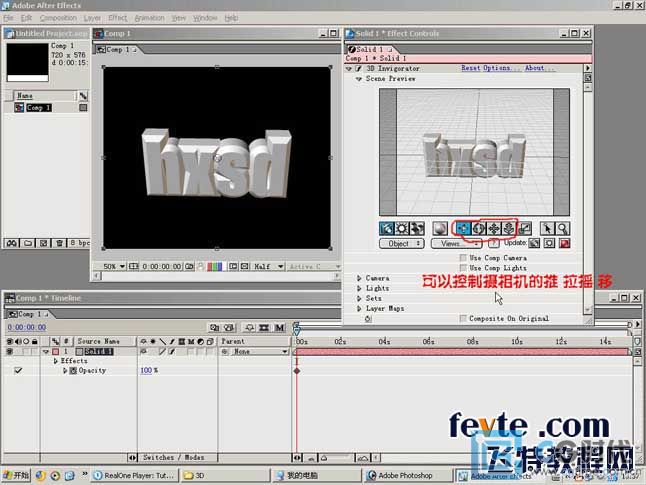Image resolution: width=646 pixels, height=485 pixels.
Task: Click the About link for 3D Invigorator
Action: click(x=539, y=68)
